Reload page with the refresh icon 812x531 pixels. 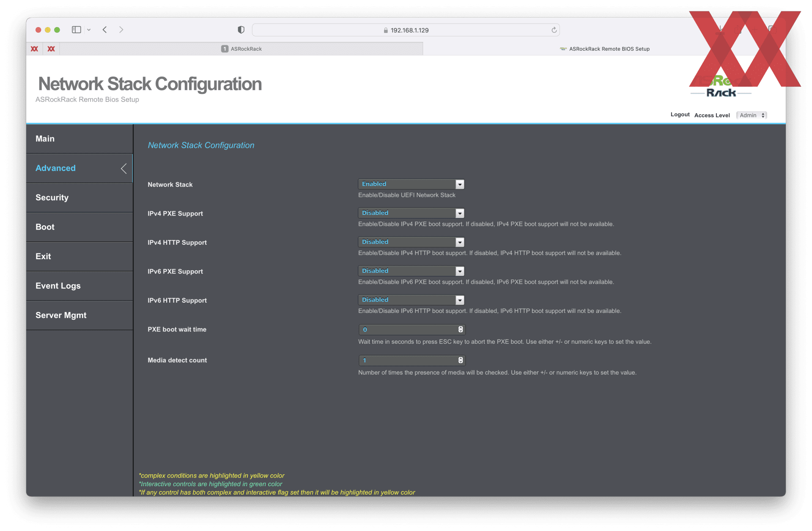coord(554,30)
